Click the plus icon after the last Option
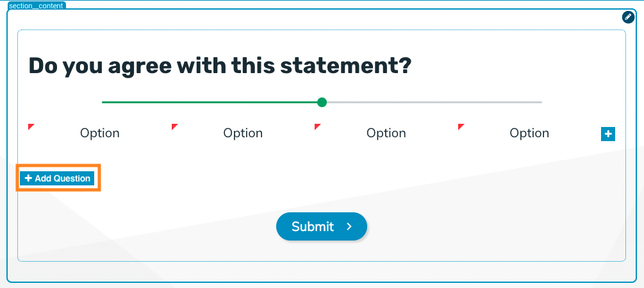The height and width of the screenshot is (288, 644). click(x=608, y=134)
